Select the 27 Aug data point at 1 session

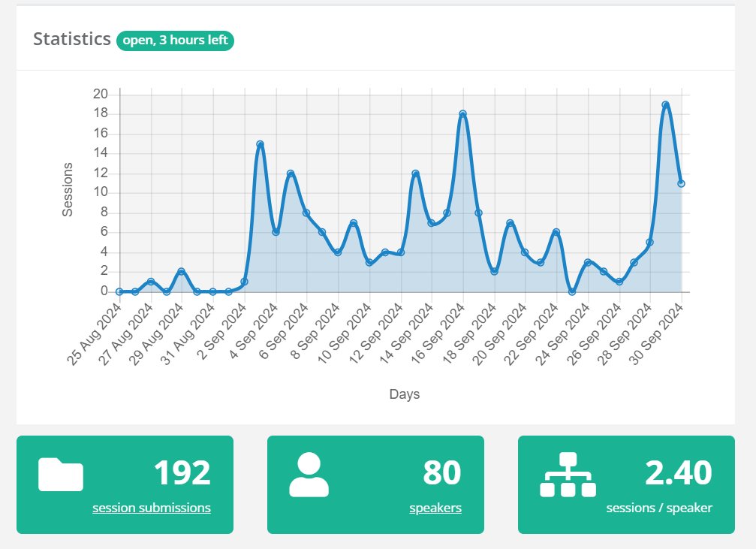[151, 282]
